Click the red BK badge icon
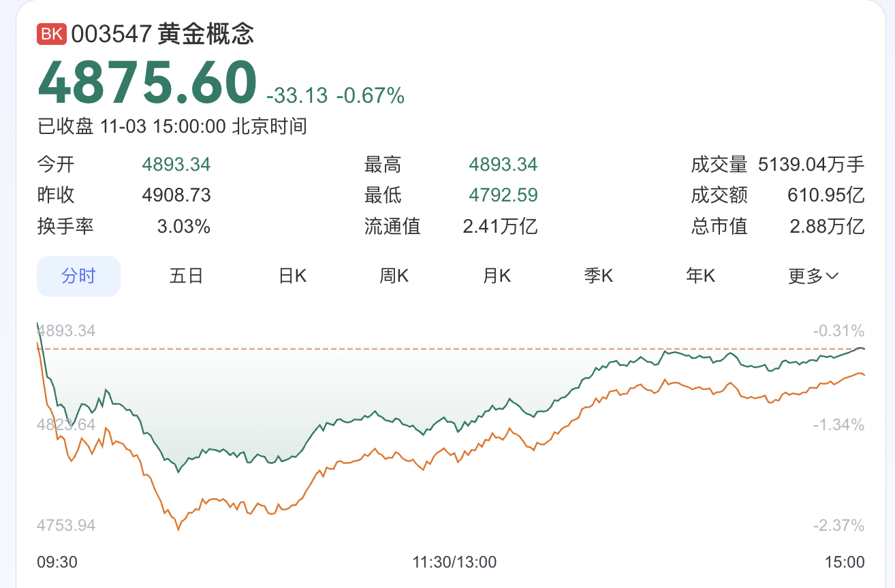The width and height of the screenshot is (895, 588). click(x=51, y=34)
